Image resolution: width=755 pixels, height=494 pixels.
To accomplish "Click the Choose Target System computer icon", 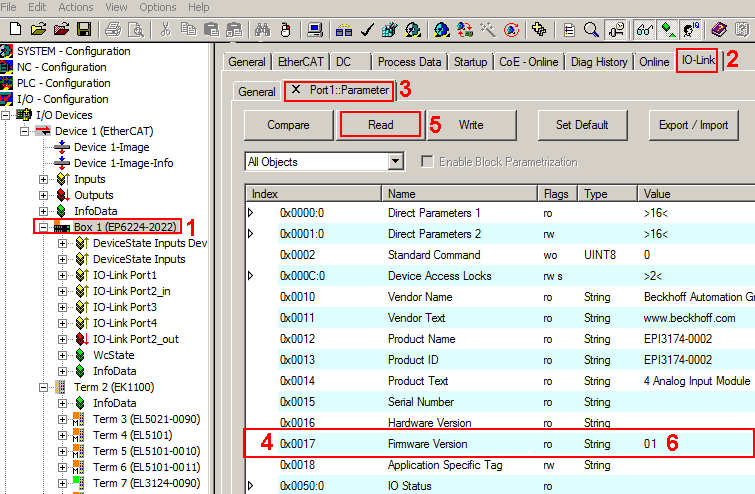I will click(x=315, y=30).
